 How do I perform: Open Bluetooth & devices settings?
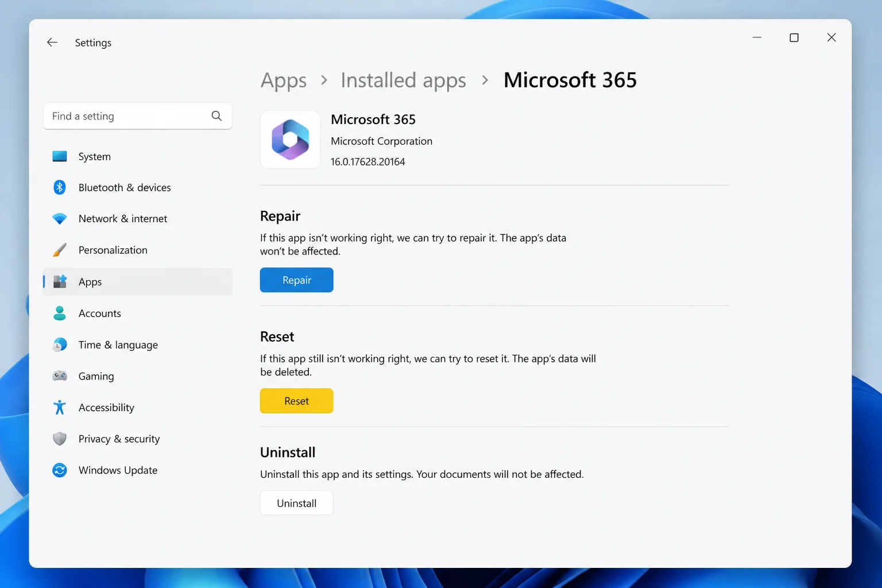click(x=138, y=187)
